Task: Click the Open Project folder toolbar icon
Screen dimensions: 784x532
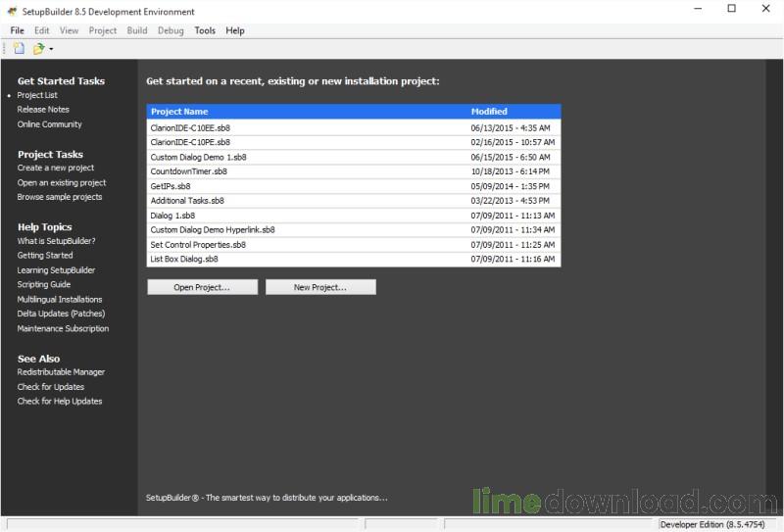Action: (x=38, y=48)
